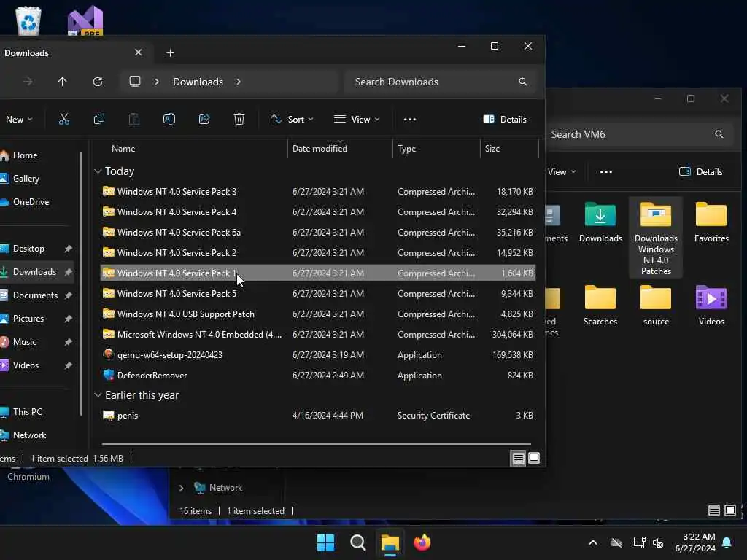Collapse the Today group
The height and width of the screenshot is (560, 747).
coord(98,171)
